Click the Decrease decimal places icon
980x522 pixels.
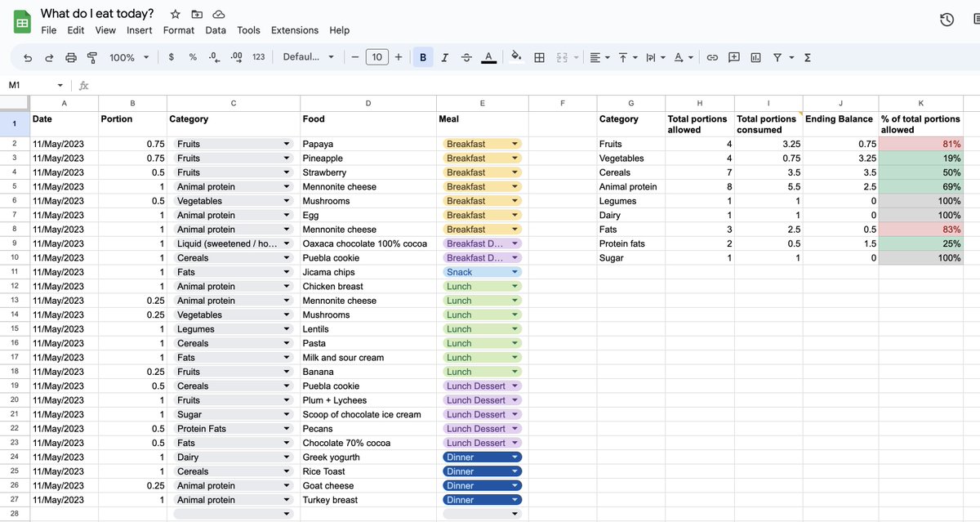pos(214,57)
